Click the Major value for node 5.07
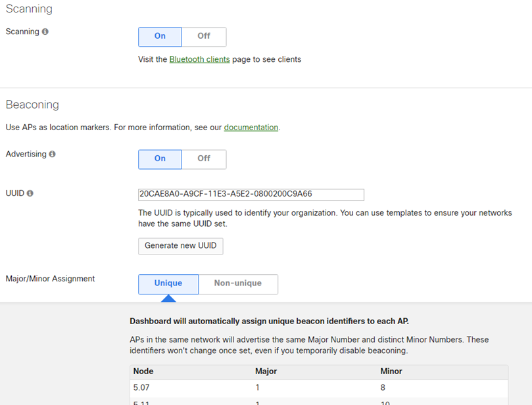532x405 pixels. pyautogui.click(x=258, y=388)
